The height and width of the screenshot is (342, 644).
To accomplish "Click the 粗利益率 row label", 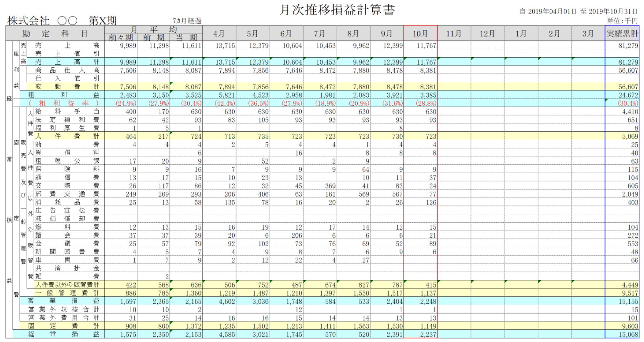I will pyautogui.click(x=63, y=103).
